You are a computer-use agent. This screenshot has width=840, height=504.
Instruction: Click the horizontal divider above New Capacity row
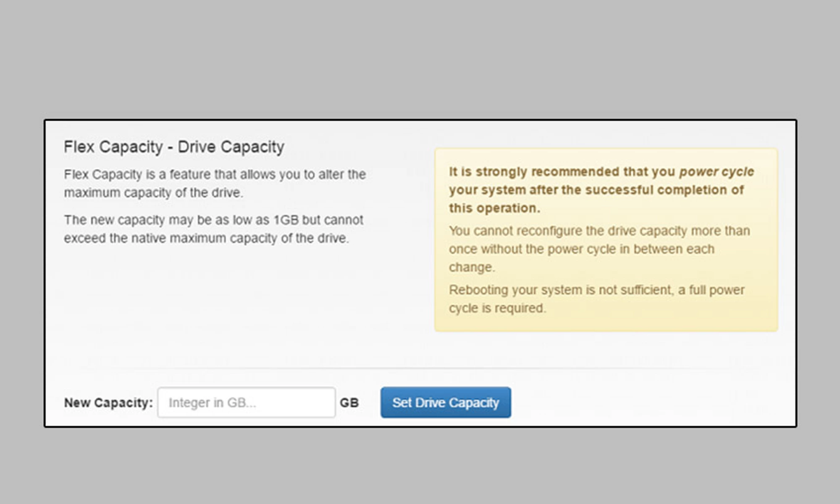(x=420, y=368)
